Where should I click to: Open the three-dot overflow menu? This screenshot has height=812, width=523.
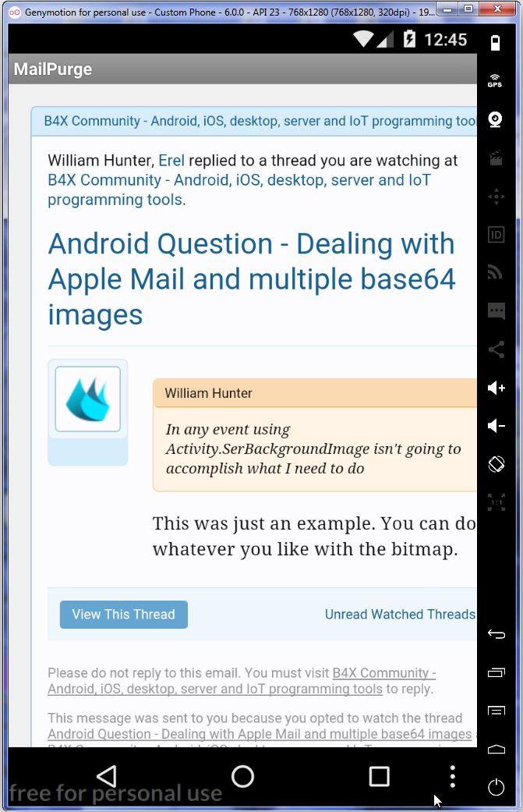tap(453, 776)
